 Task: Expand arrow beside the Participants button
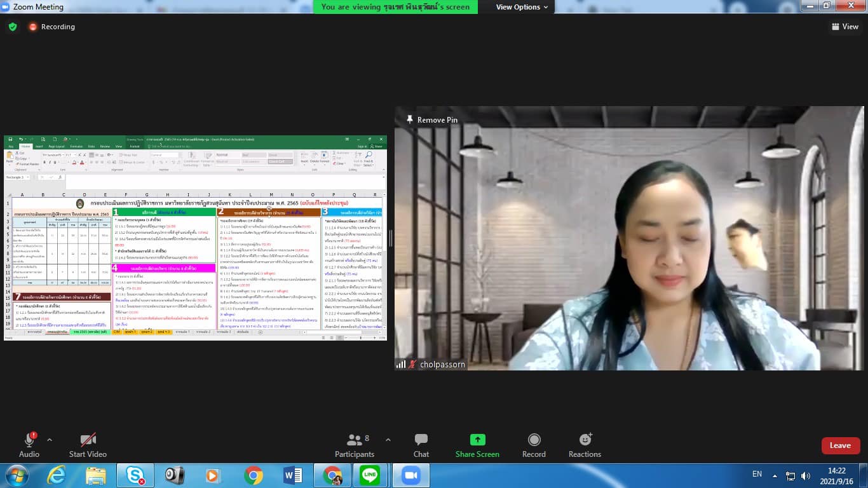point(388,440)
